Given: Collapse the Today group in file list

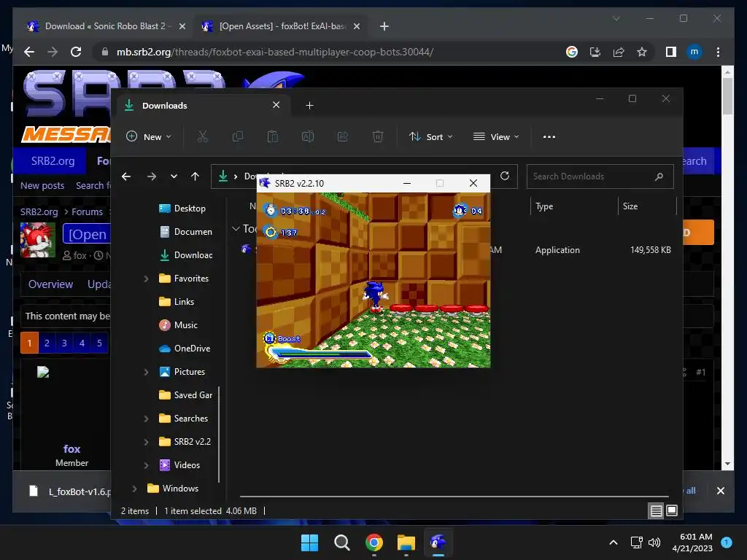Looking at the screenshot, I should [x=236, y=228].
